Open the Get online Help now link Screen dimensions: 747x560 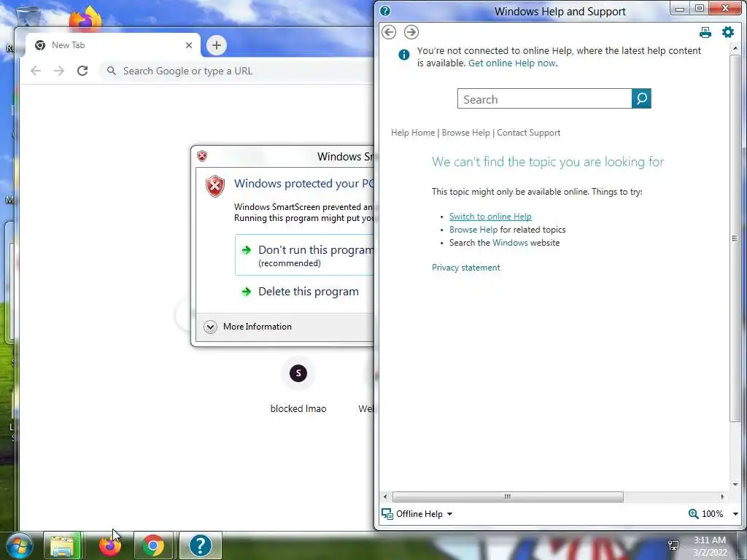513,63
